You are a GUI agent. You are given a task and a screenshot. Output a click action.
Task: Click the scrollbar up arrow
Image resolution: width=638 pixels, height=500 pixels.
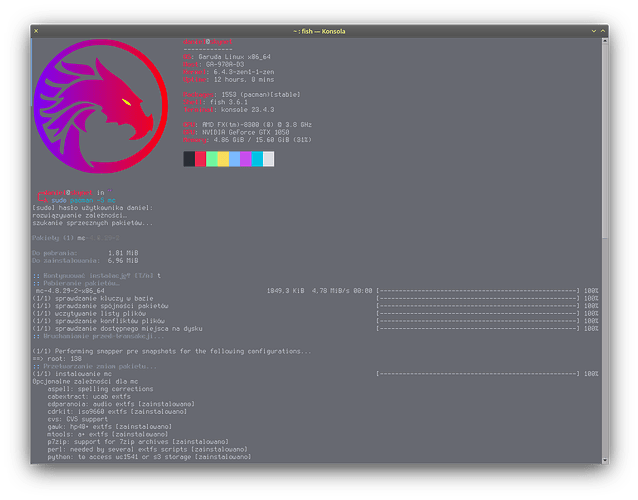[x=605, y=41]
